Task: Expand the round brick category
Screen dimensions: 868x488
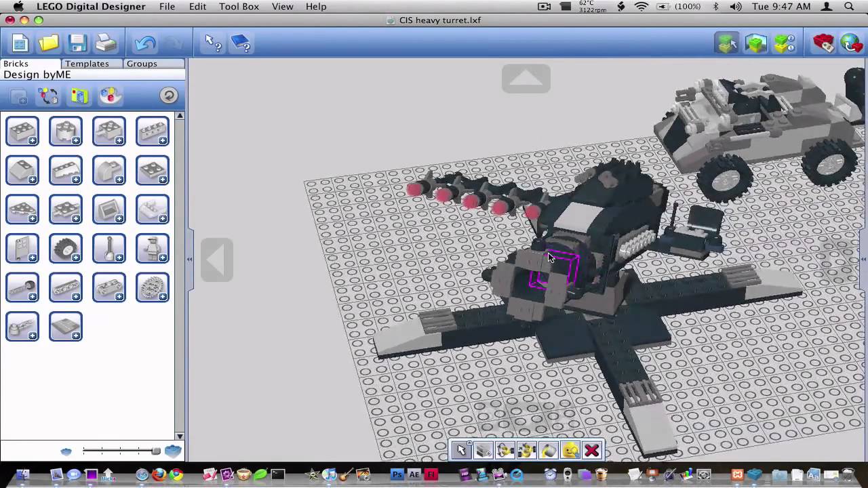Action: tap(66, 131)
